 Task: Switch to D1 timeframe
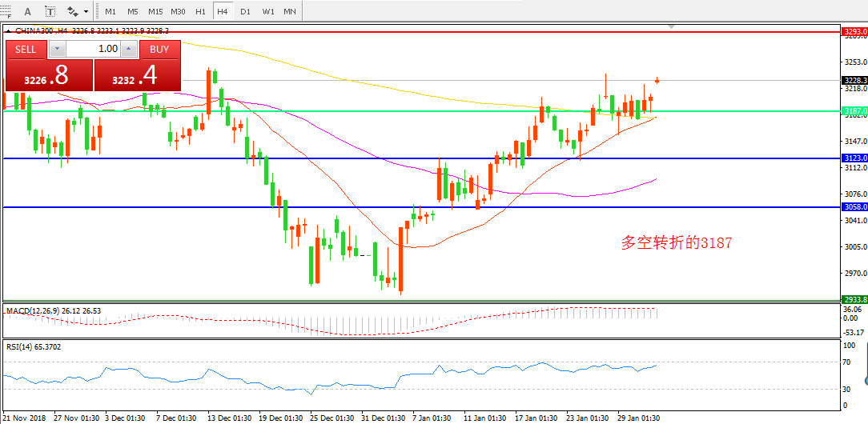(245, 11)
